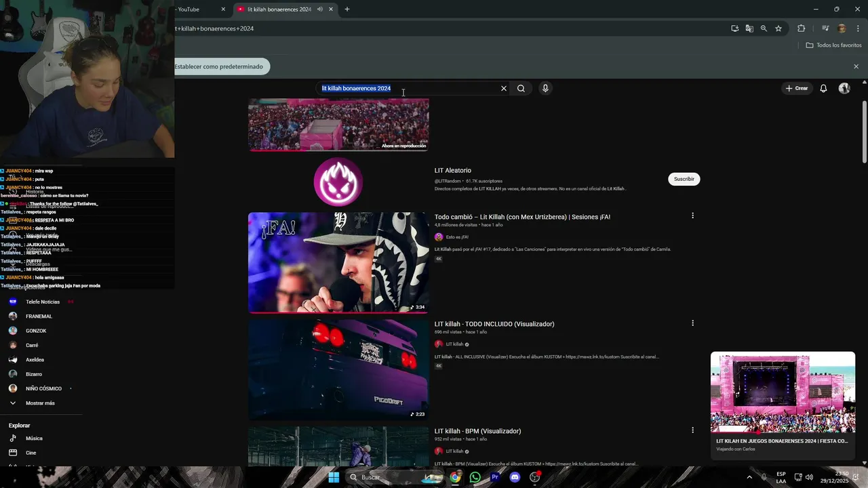Open Chrome from the taskbar
This screenshot has height=488, width=868.
[x=455, y=477]
